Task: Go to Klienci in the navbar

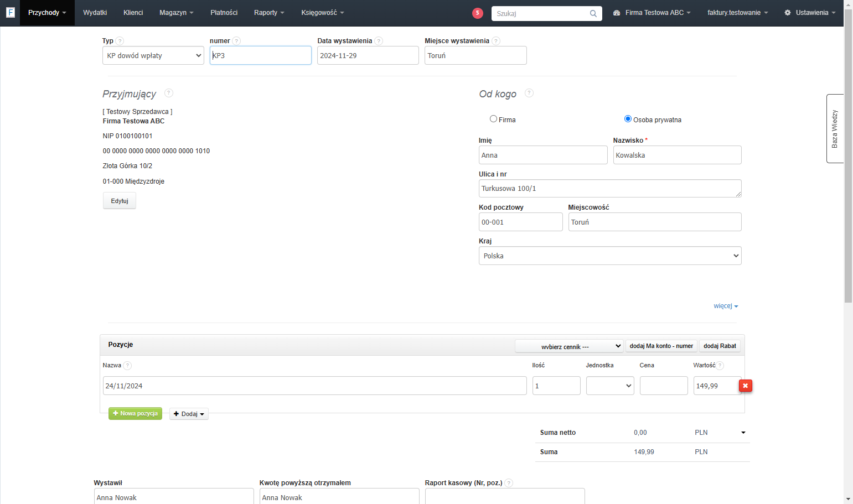Action: [133, 13]
